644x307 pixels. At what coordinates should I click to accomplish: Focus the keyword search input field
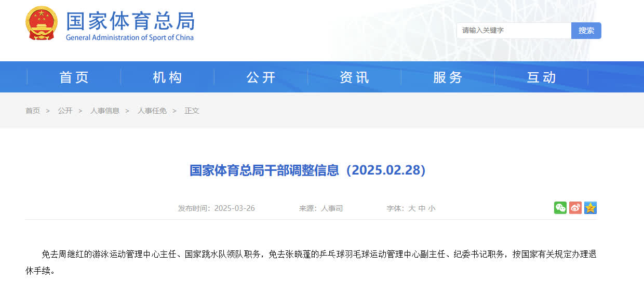(x=513, y=31)
